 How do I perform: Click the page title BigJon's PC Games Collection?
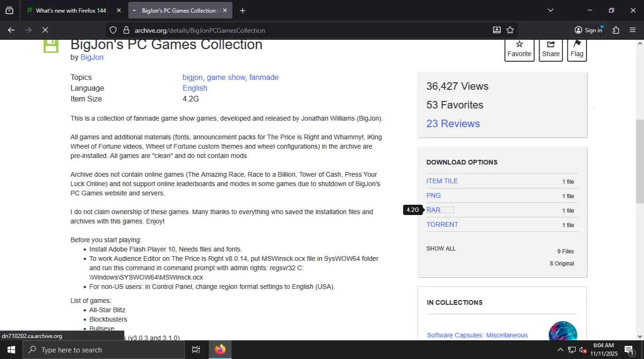pos(167,45)
